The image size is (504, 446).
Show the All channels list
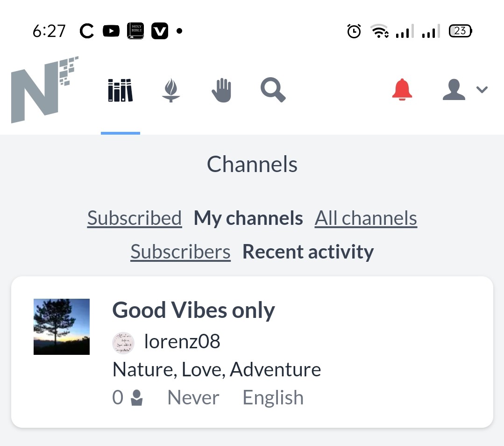[366, 218]
